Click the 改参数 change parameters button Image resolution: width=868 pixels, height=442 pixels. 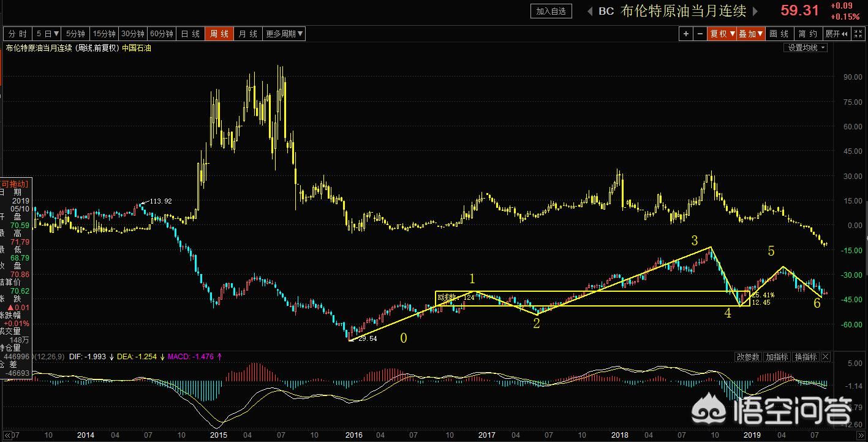pos(747,357)
